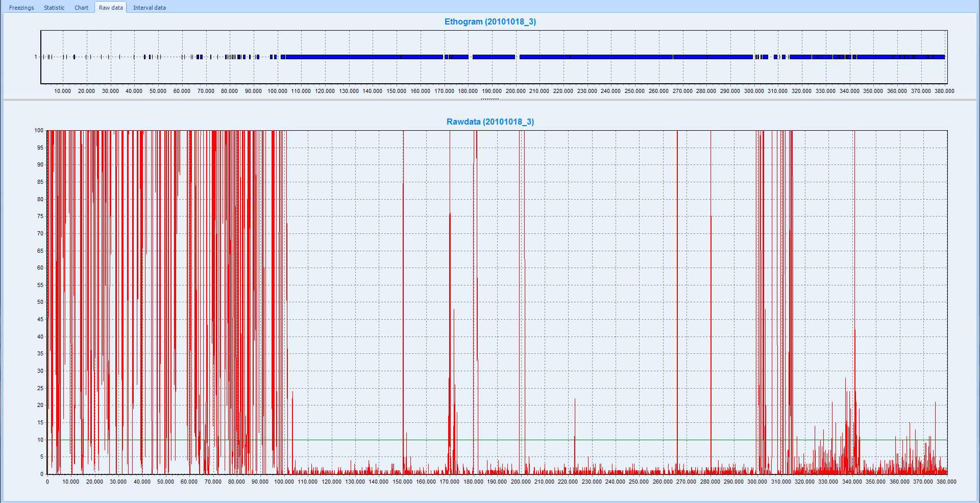The width and height of the screenshot is (980, 503).
Task: Click the Rawdata (20101018_3) chart title
Action: point(490,122)
